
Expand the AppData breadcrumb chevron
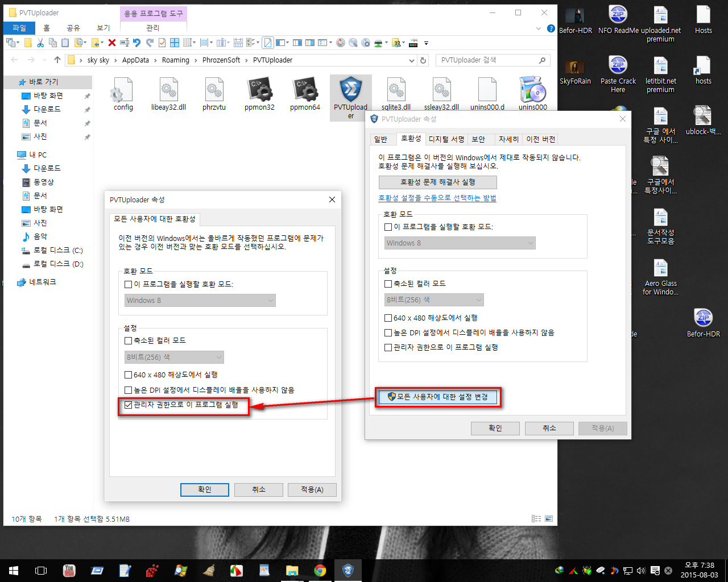[155, 60]
